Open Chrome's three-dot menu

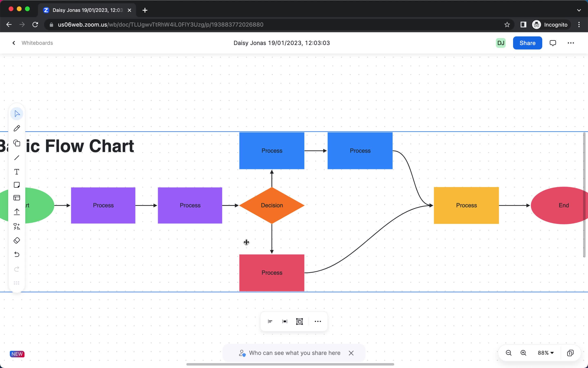tap(579, 25)
